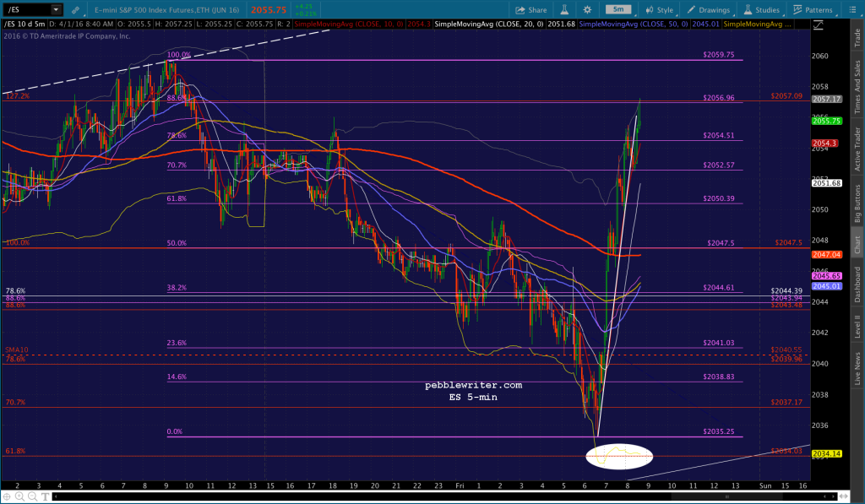Click the gray 2057.17 price axis bubble

[826, 100]
